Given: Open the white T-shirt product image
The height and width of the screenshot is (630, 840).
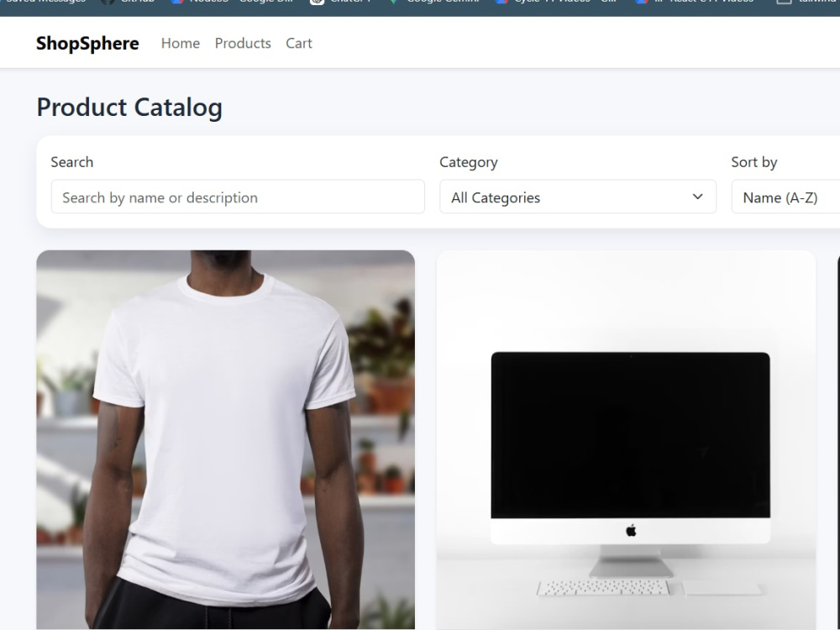Looking at the screenshot, I should (x=225, y=439).
